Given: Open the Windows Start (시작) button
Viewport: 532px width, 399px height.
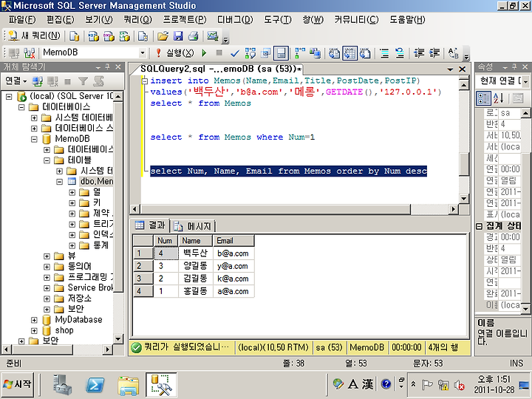Looking at the screenshot, I should click(x=17, y=384).
